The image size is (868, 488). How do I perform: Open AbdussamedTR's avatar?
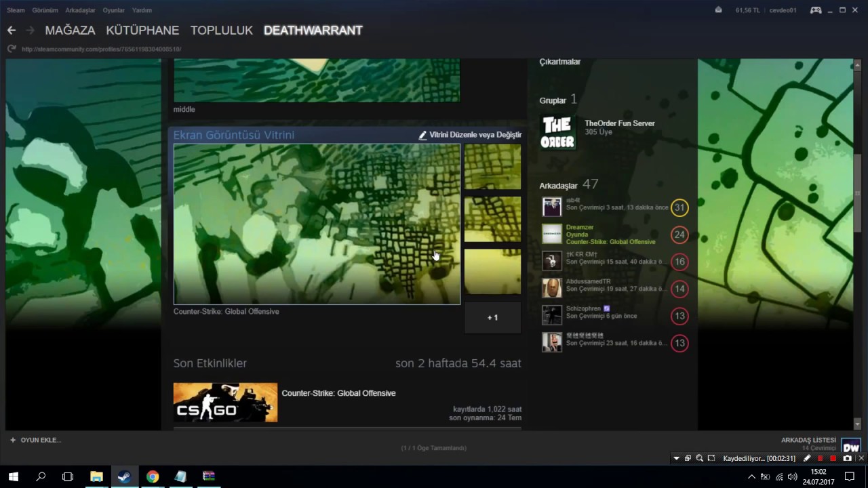pos(552,288)
